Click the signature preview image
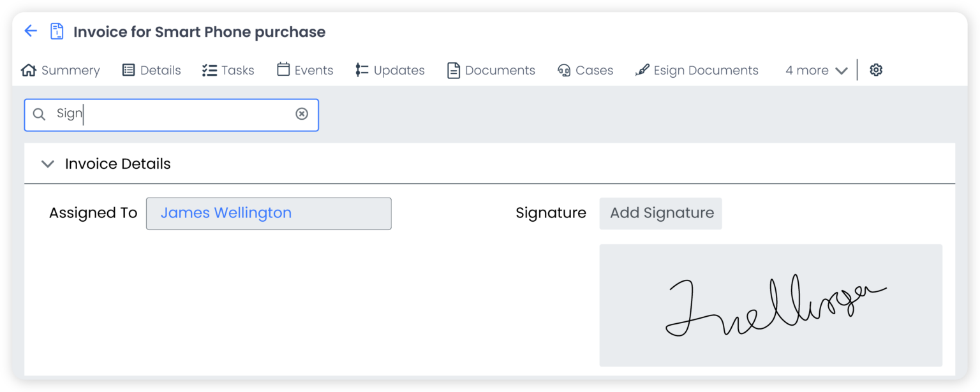980x392 pixels. pos(771,305)
